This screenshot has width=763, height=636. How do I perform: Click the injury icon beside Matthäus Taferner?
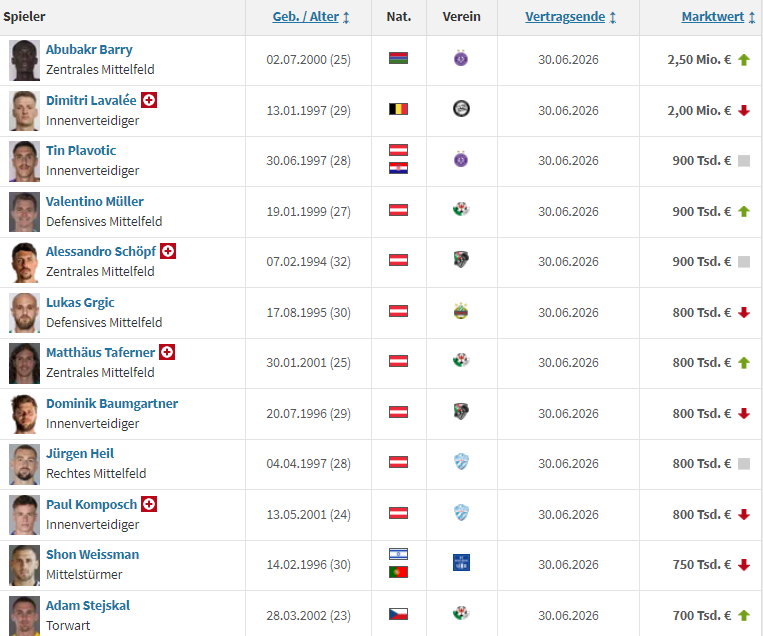[167, 352]
